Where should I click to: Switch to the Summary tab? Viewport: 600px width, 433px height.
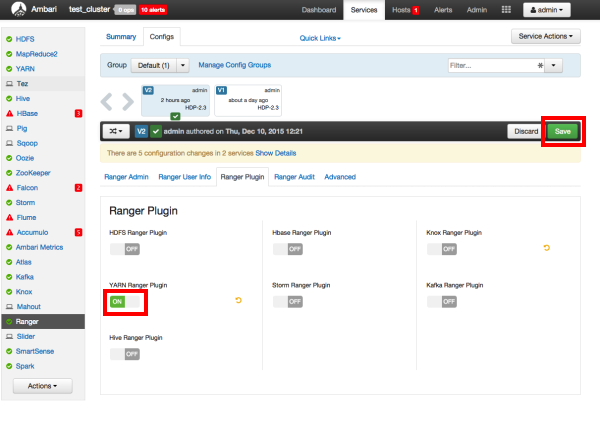pos(121,37)
